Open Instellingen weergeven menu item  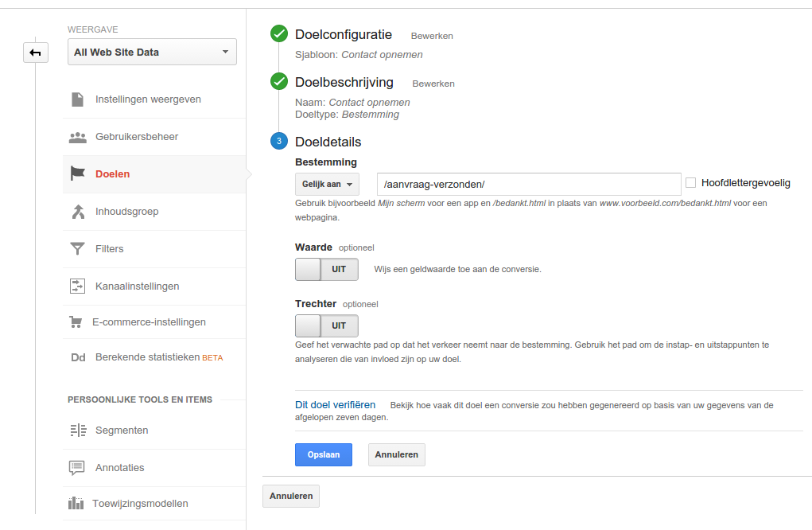click(x=154, y=99)
